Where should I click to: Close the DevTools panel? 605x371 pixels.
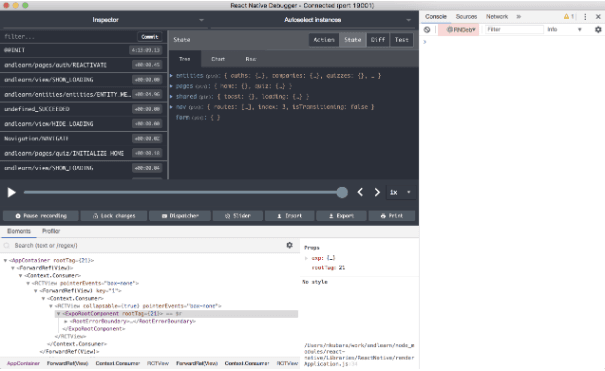pyautogui.click(x=598, y=17)
